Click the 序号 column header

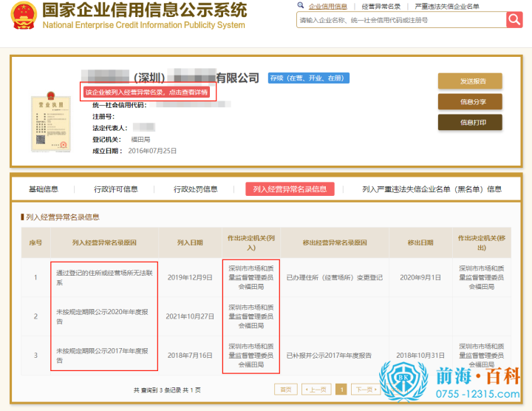35,242
